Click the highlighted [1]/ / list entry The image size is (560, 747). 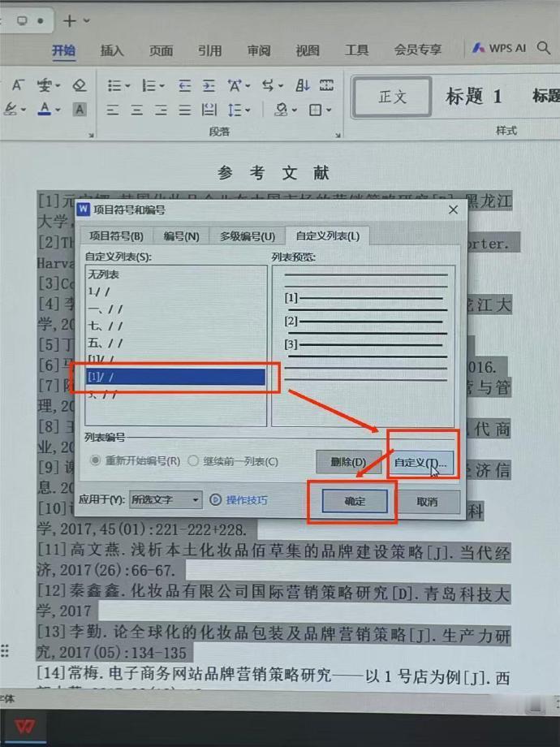pos(175,377)
